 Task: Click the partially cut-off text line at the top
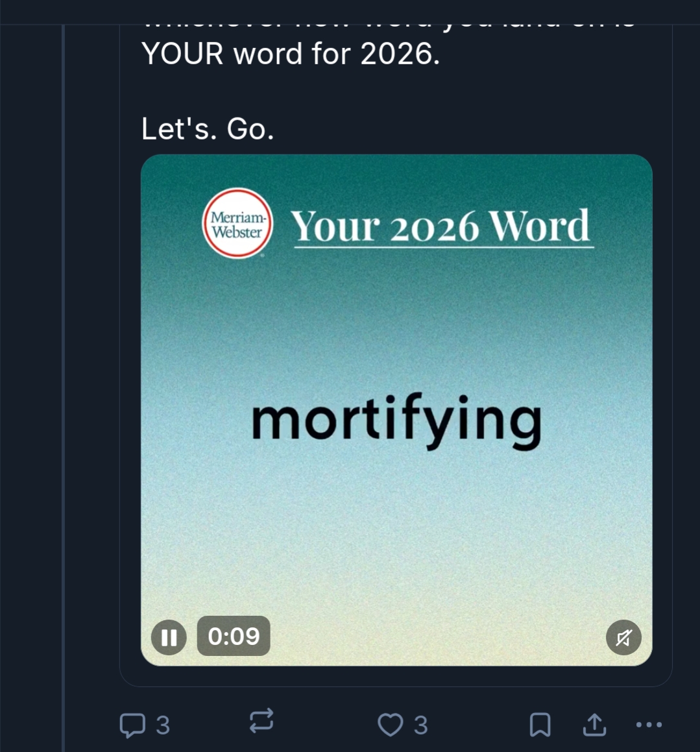[x=388, y=24]
